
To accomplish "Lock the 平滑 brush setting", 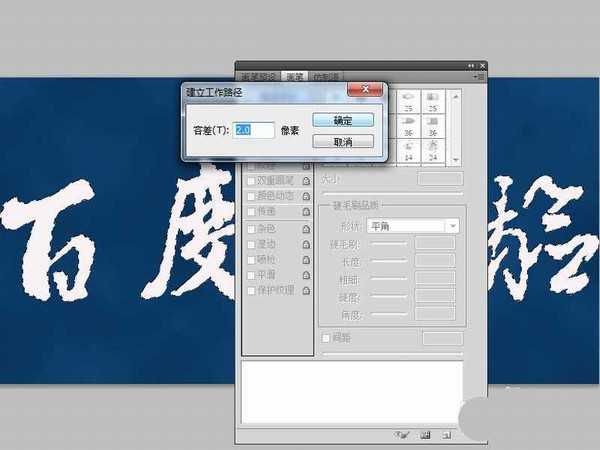I will click(x=306, y=275).
